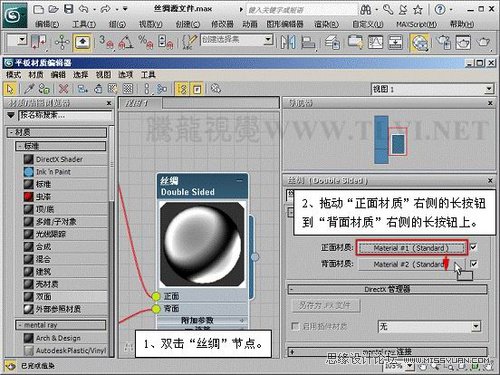Click the Align tool icon

click(308, 43)
